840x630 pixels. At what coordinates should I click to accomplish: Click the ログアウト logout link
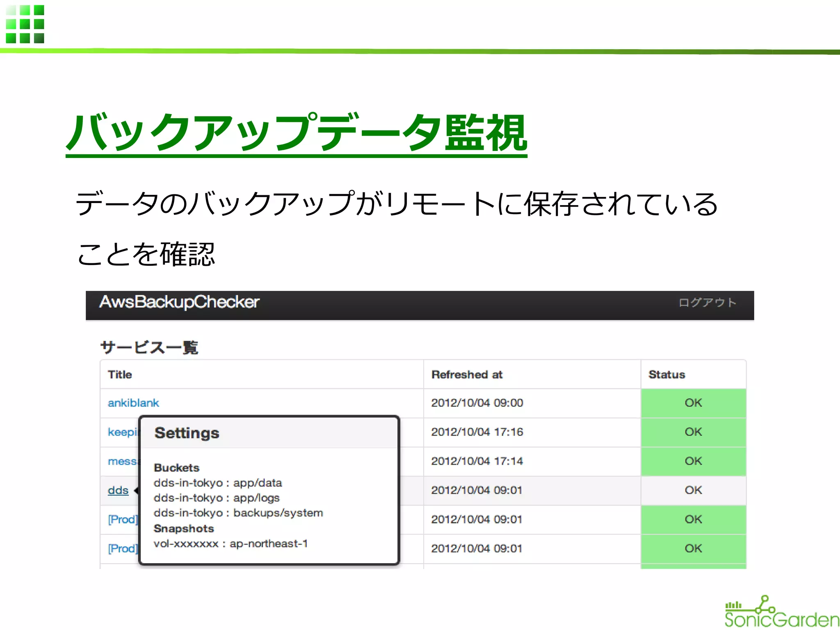click(x=708, y=303)
